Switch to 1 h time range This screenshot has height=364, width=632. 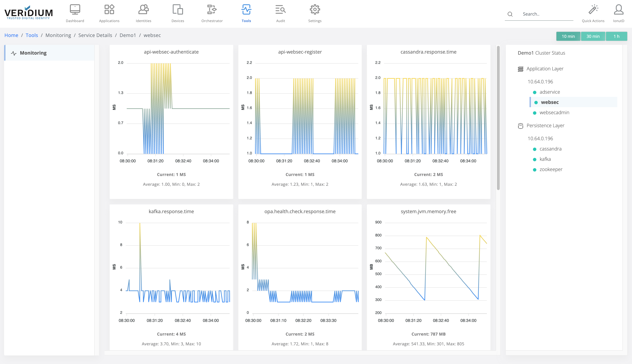tap(616, 36)
